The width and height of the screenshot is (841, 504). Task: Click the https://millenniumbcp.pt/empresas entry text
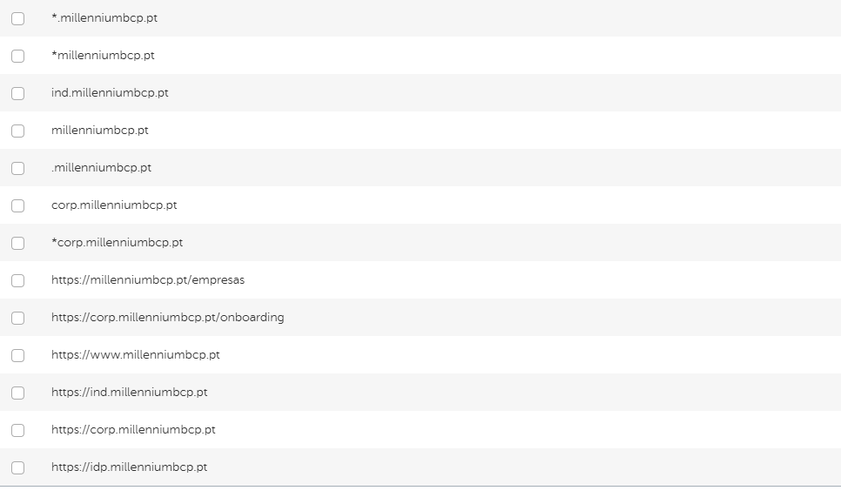[x=148, y=280]
